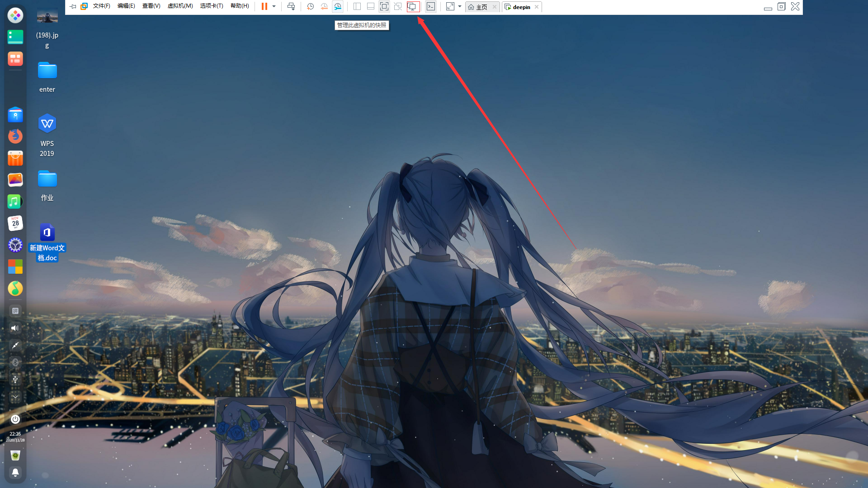Toggle the Bluetooth tray icon

click(x=15, y=362)
